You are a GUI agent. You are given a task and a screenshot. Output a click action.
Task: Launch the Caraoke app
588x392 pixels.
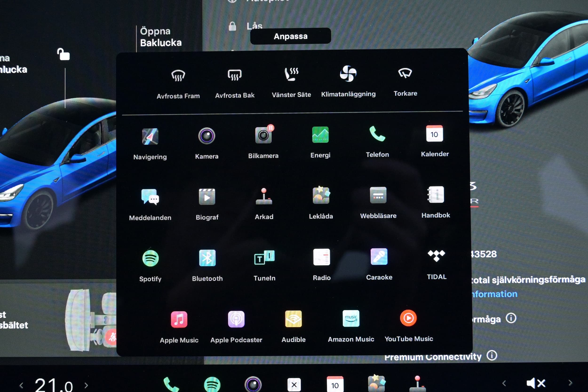[379, 257]
